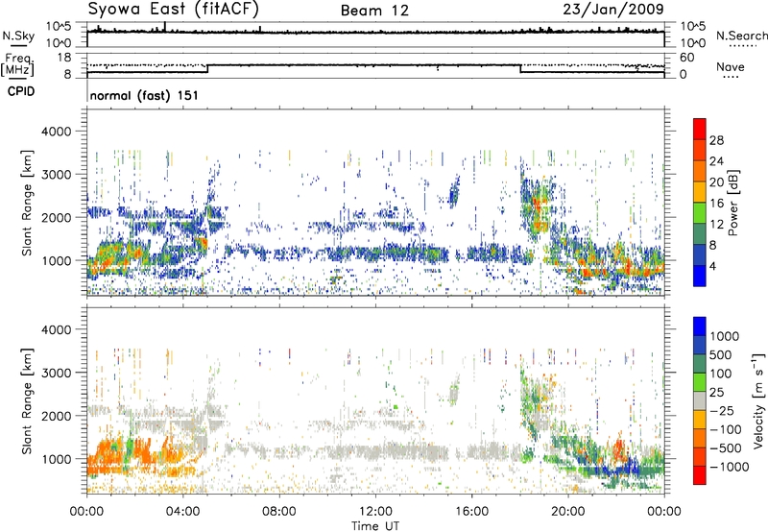Click the 'Power [dB]' colorbar label
The image size is (768, 532).
(x=732, y=203)
